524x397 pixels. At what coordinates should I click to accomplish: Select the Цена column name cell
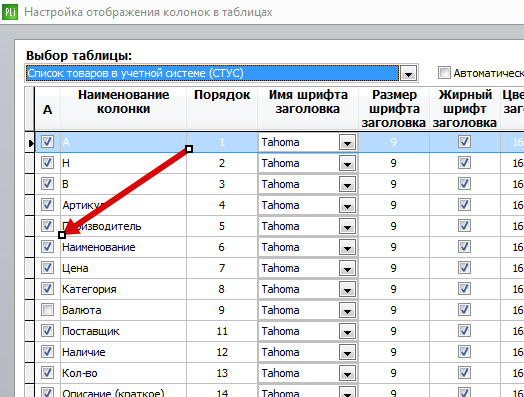(123, 268)
